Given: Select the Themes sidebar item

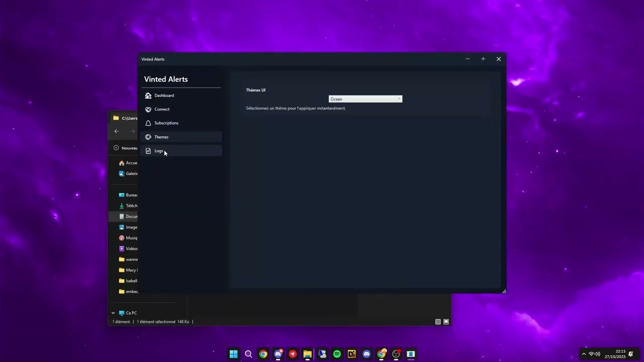Looking at the screenshot, I should point(181,137).
